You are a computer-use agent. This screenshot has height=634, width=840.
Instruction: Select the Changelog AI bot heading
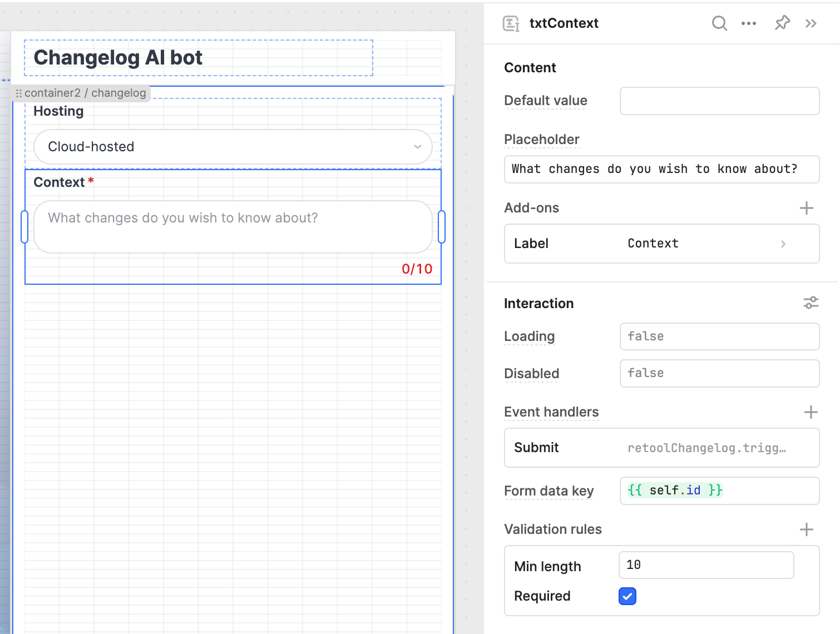(x=118, y=58)
